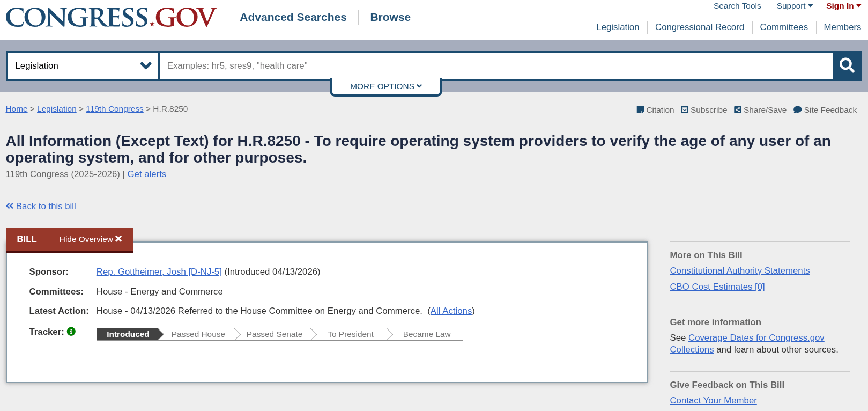Screen dimensions: 868x411
Task: Click the Subscribe text link
Action: [x=709, y=110]
